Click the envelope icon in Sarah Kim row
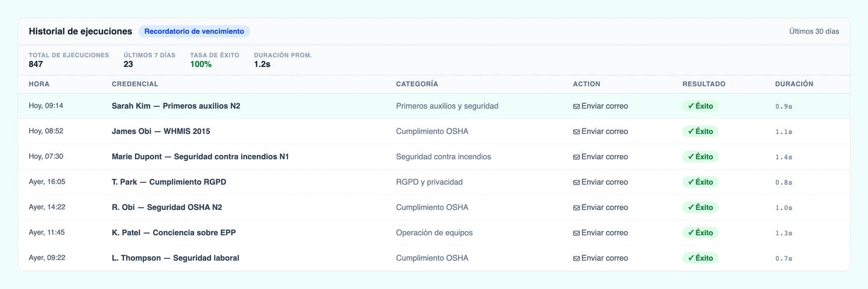868x289 pixels. [576, 106]
